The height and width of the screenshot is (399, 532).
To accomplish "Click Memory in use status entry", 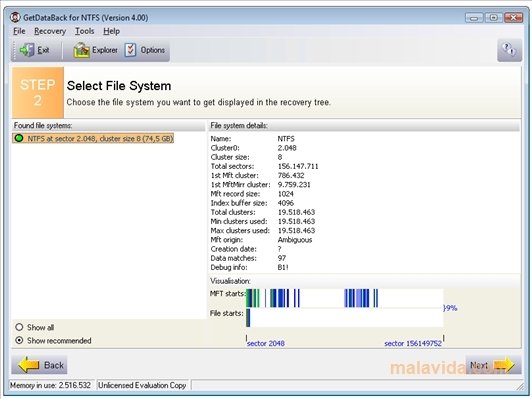I will [51, 385].
